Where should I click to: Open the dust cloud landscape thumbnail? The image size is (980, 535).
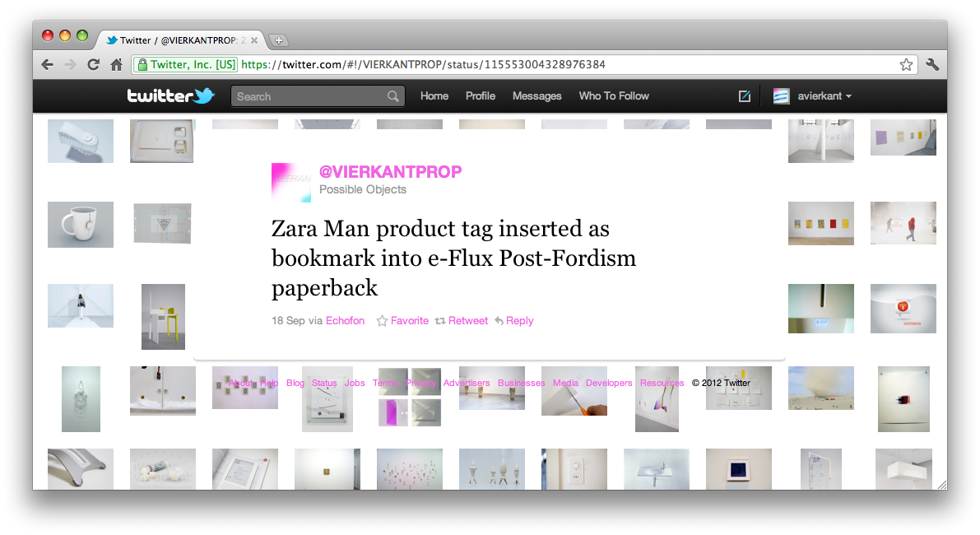tap(820, 388)
